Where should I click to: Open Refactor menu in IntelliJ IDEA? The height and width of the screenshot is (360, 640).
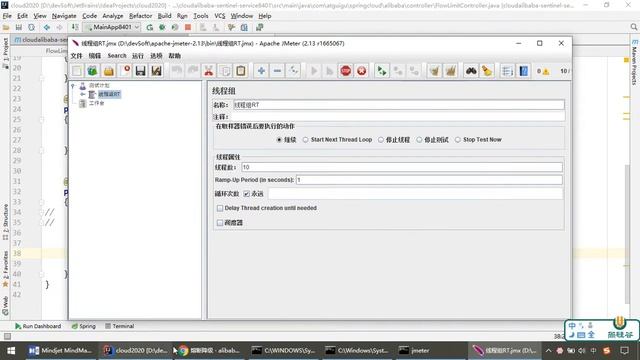140,16
